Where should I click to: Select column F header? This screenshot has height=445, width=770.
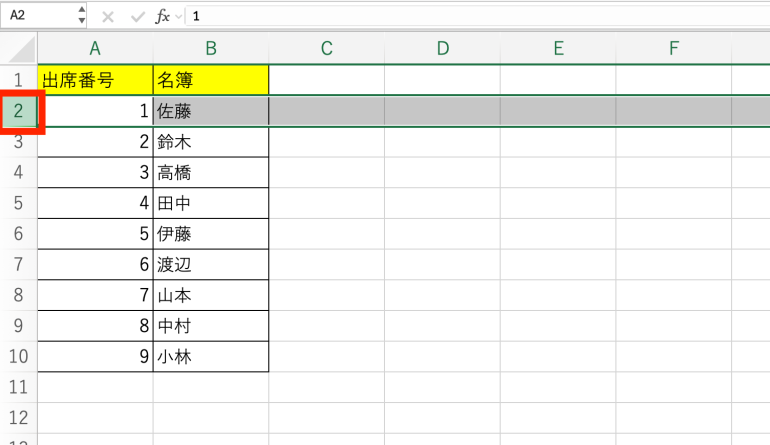tap(673, 48)
